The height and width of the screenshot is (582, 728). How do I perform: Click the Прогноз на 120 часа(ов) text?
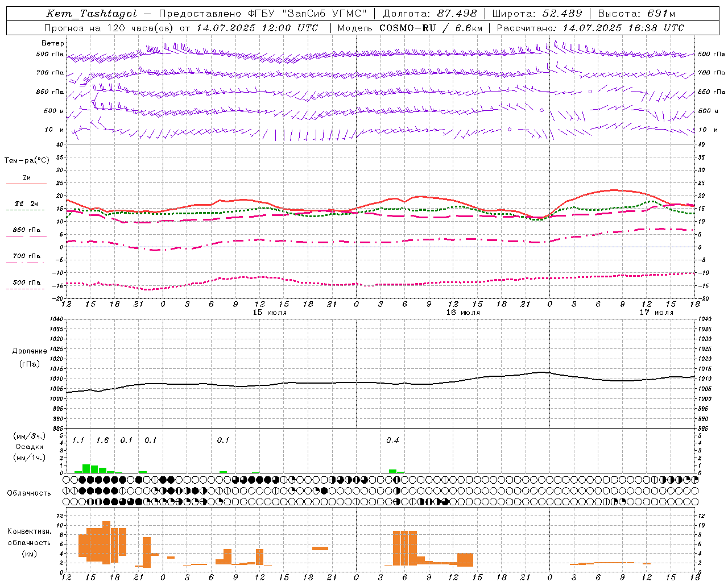click(109, 28)
